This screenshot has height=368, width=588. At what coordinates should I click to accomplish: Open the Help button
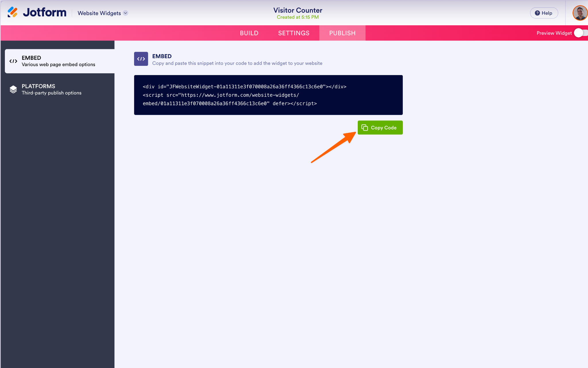[544, 13]
